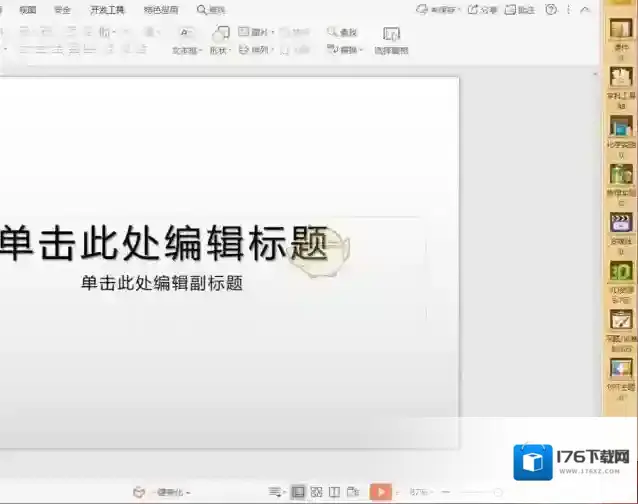The width and height of the screenshot is (638, 504).
Task: Open the sidebar icon with green bottles
Action: (x=621, y=174)
